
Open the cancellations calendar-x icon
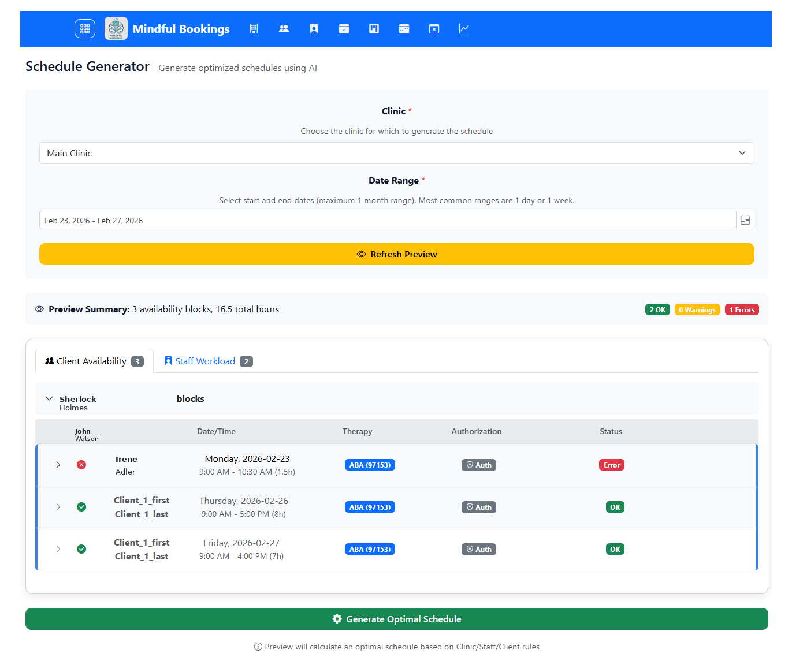click(x=434, y=28)
